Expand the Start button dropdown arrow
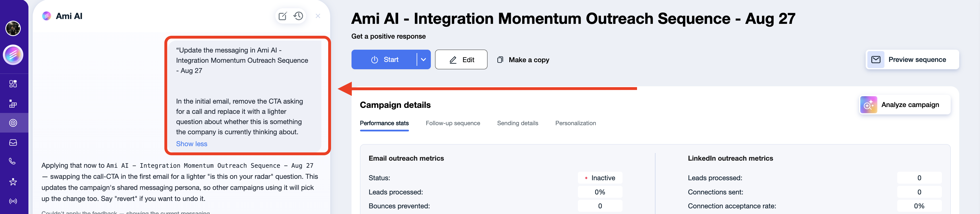Screen dimensions: 980x214 click(423, 60)
